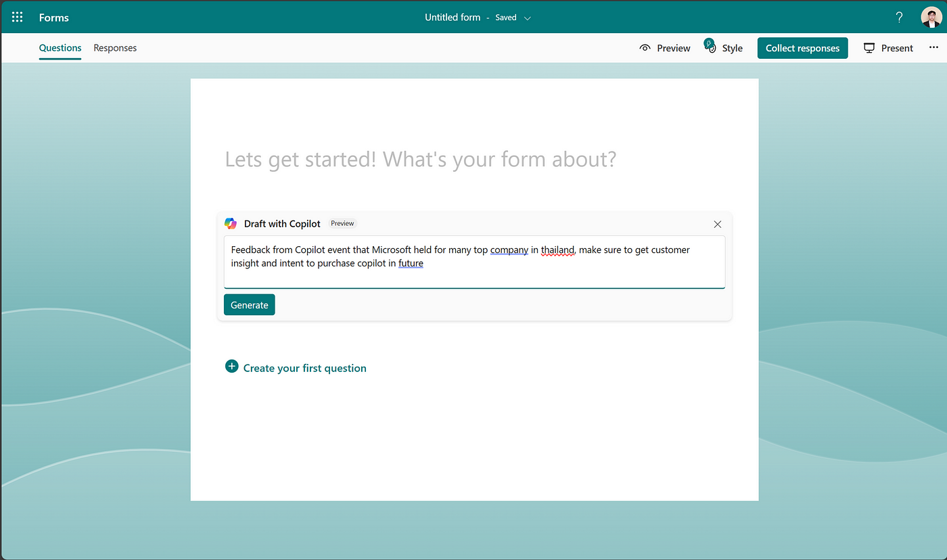Click the Untitled form title
Viewport: 947px width, 560px height.
click(452, 18)
